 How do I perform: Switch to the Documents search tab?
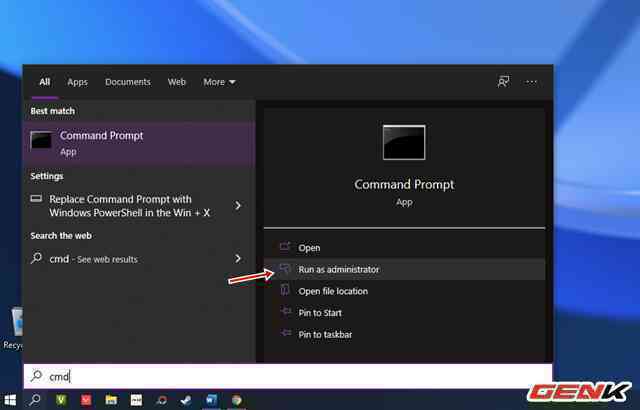[x=128, y=82]
